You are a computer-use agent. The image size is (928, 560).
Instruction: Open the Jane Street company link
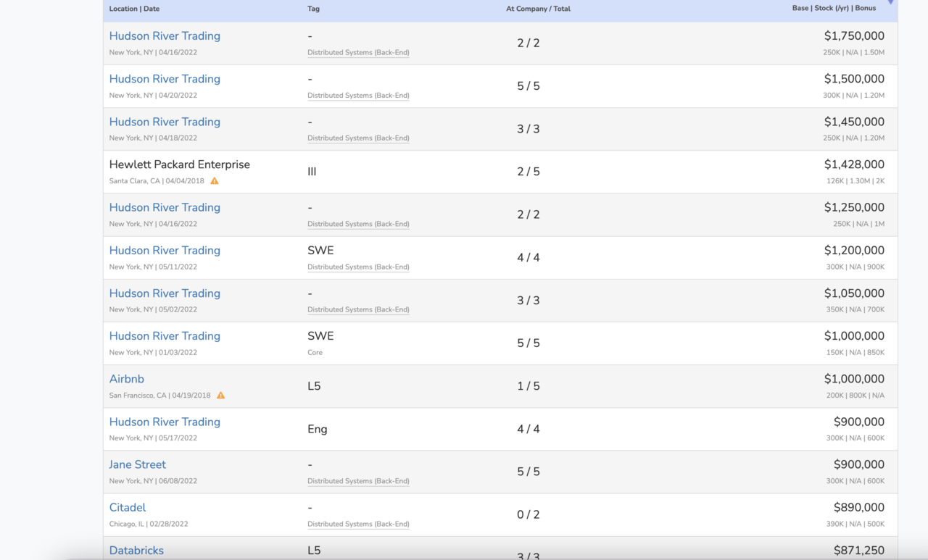point(138,464)
